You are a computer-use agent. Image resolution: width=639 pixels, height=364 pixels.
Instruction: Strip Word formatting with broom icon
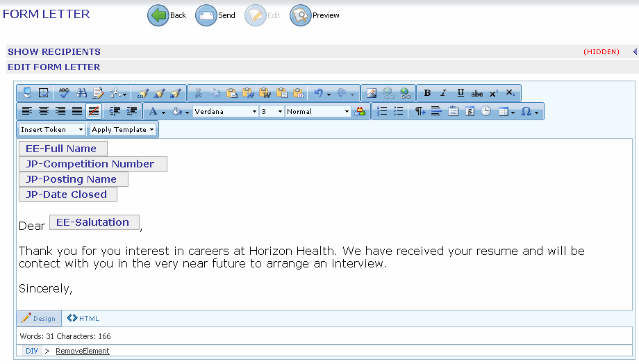pyautogui.click(x=176, y=93)
